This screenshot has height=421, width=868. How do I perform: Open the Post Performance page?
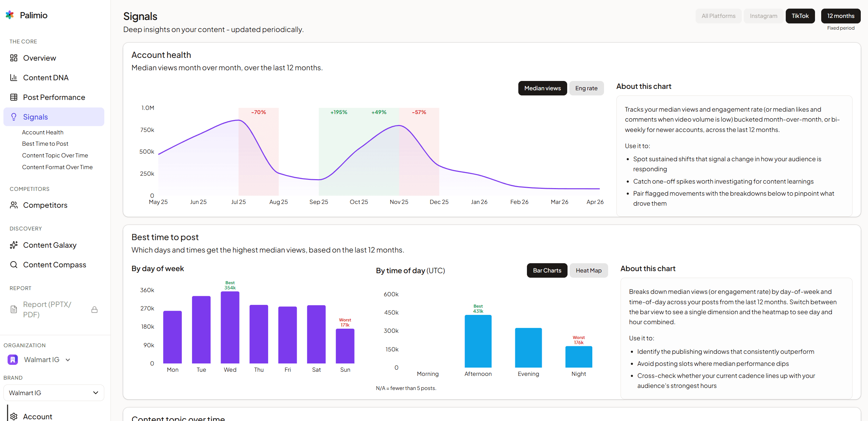(54, 97)
